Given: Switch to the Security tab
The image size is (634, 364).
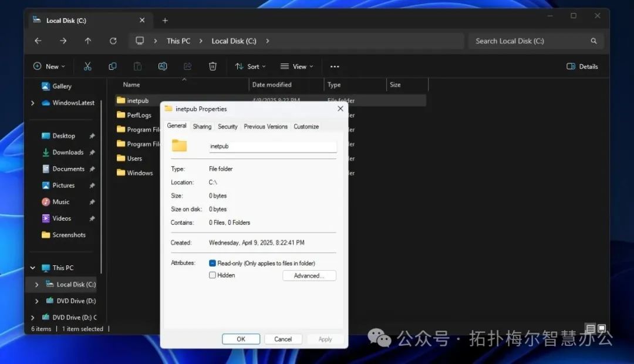Looking at the screenshot, I should (228, 126).
